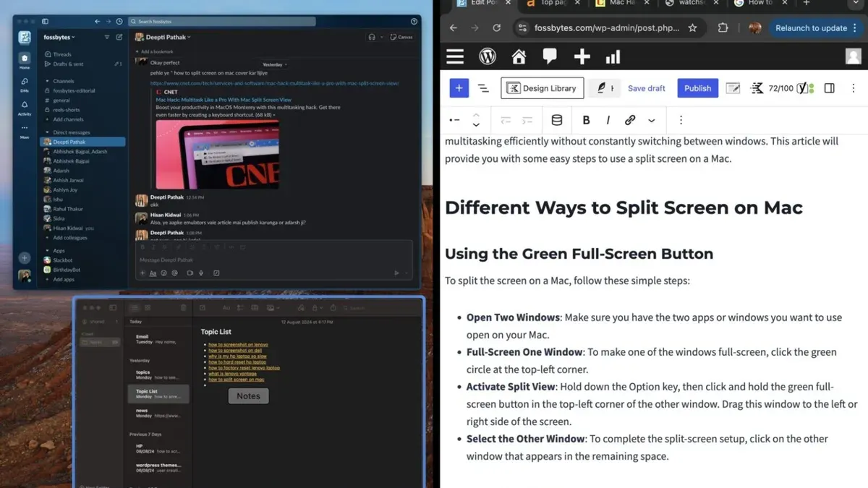Open a new Chrome tab
Image resolution: width=868 pixels, height=488 pixels.
tap(806, 4)
